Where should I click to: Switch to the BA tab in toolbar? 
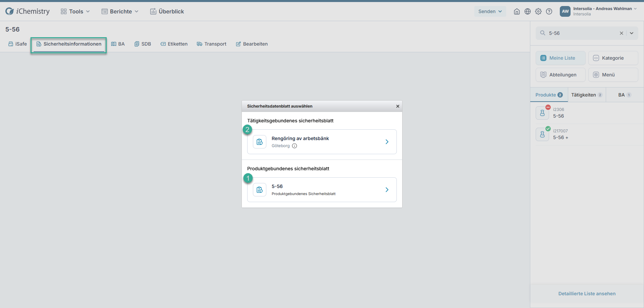[x=118, y=44]
